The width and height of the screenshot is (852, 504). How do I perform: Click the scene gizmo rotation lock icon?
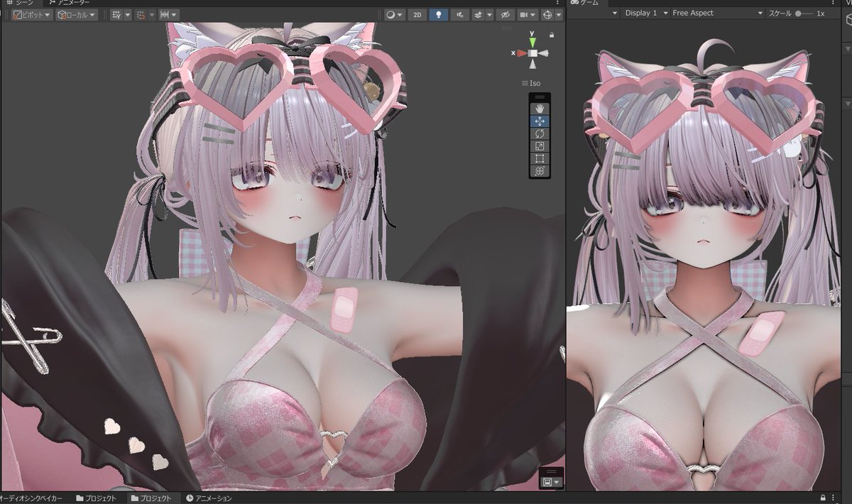pos(552,34)
